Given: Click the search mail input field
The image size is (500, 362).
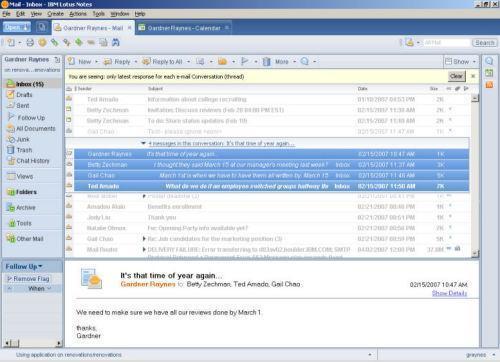Looking at the screenshot, I should [446, 43].
